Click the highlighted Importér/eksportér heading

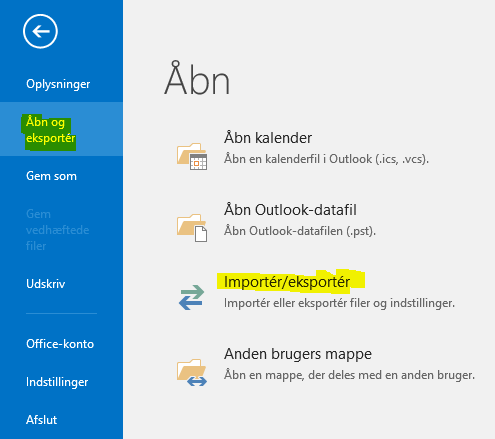pyautogui.click(x=287, y=282)
